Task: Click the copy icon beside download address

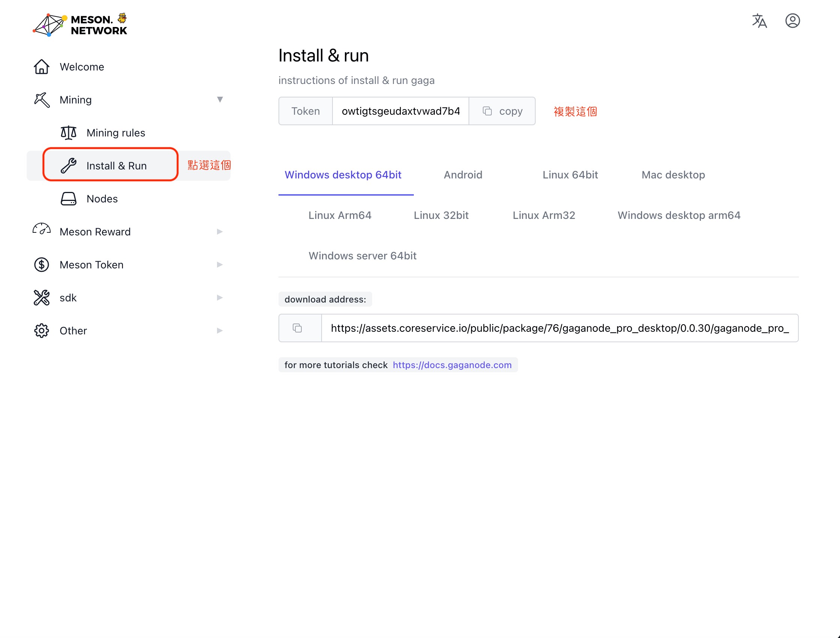Action: tap(297, 328)
